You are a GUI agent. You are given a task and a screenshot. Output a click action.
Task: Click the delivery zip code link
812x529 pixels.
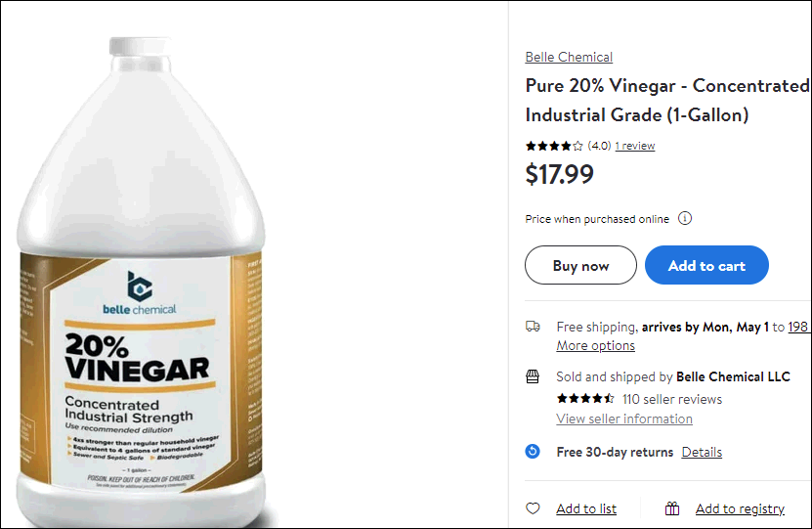click(798, 327)
